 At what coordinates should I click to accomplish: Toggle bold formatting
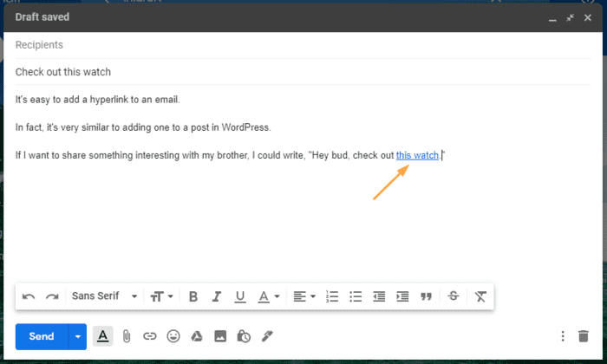pyautogui.click(x=193, y=296)
